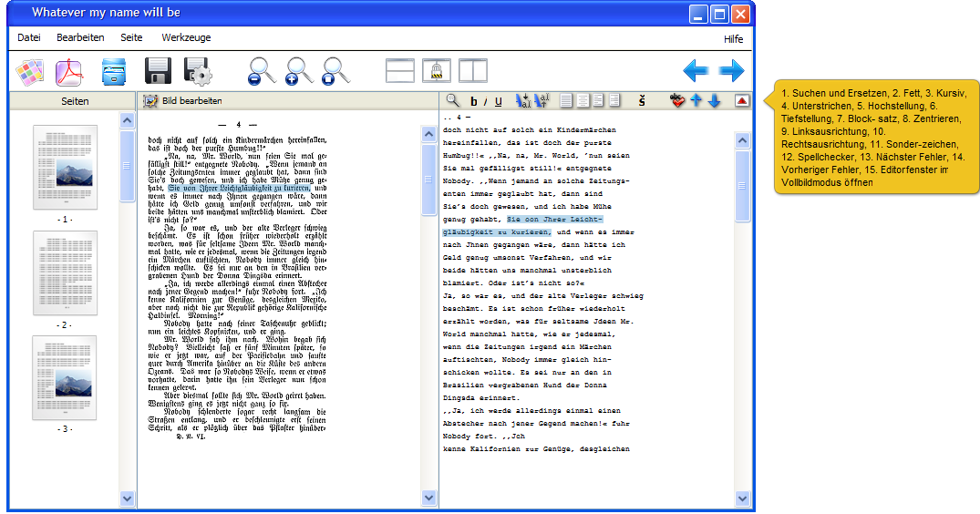The width and height of the screenshot is (980, 514).
Task: Minimize the application window
Action: (698, 14)
